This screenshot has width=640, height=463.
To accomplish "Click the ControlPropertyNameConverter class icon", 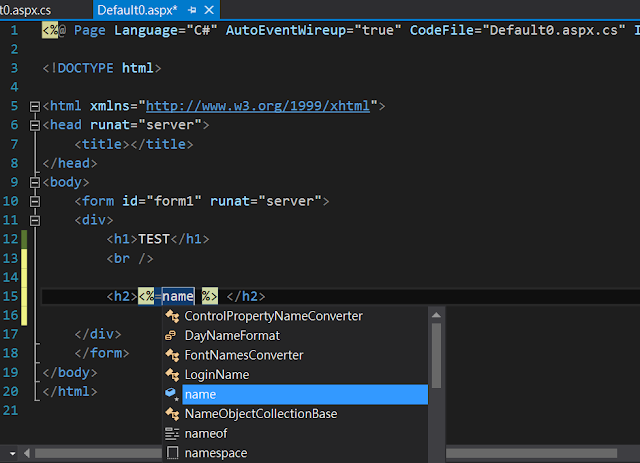I will (x=172, y=316).
